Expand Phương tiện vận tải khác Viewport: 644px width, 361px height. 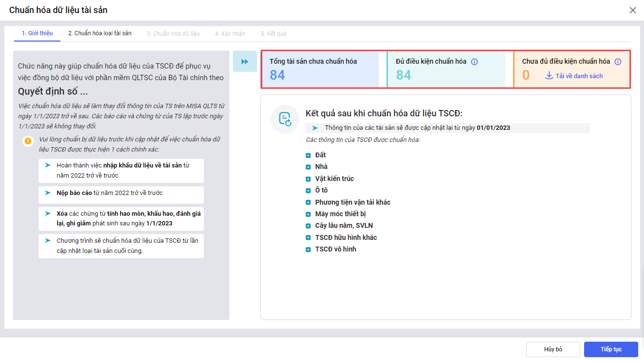point(308,203)
